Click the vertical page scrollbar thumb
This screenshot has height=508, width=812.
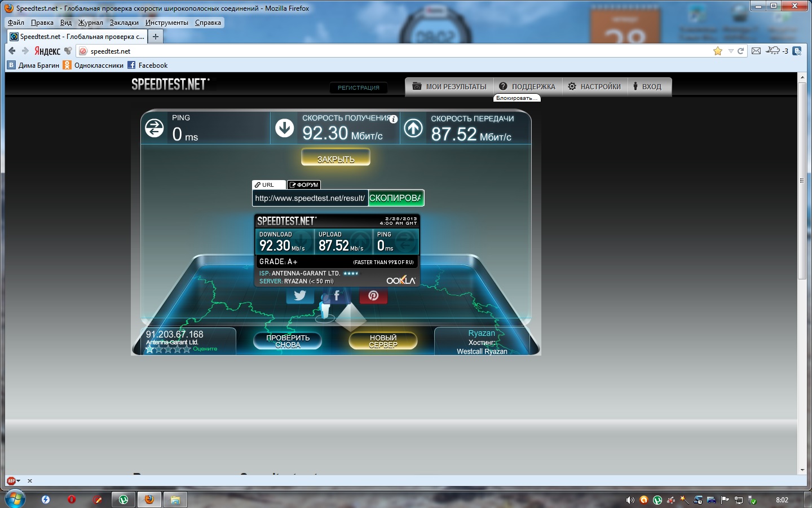coord(802,181)
